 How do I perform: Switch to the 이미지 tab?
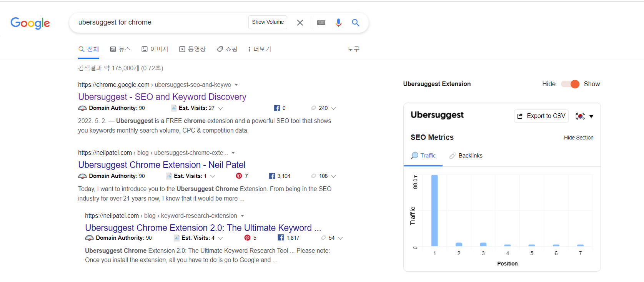click(155, 49)
